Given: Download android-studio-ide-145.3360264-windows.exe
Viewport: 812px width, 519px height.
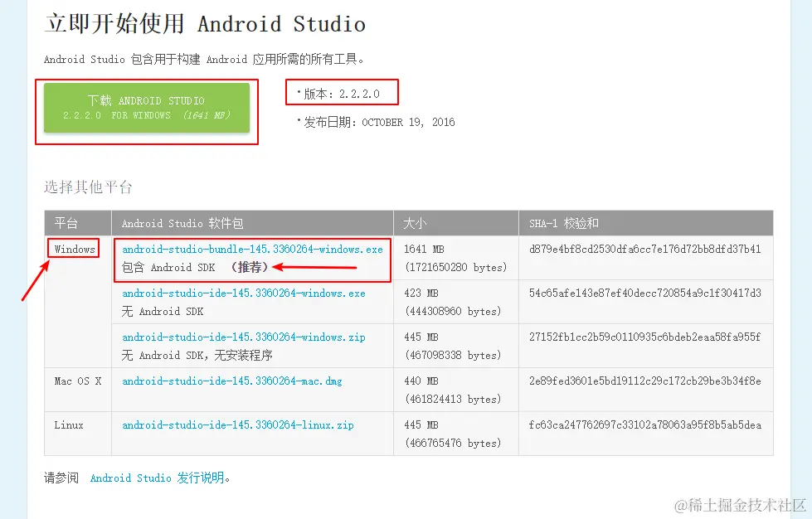Looking at the screenshot, I should point(243,293).
